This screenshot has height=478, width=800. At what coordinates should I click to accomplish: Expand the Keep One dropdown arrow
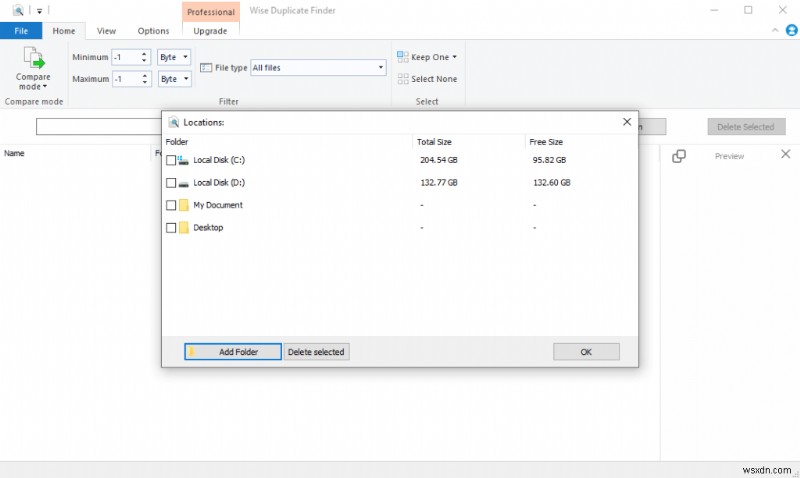click(454, 57)
